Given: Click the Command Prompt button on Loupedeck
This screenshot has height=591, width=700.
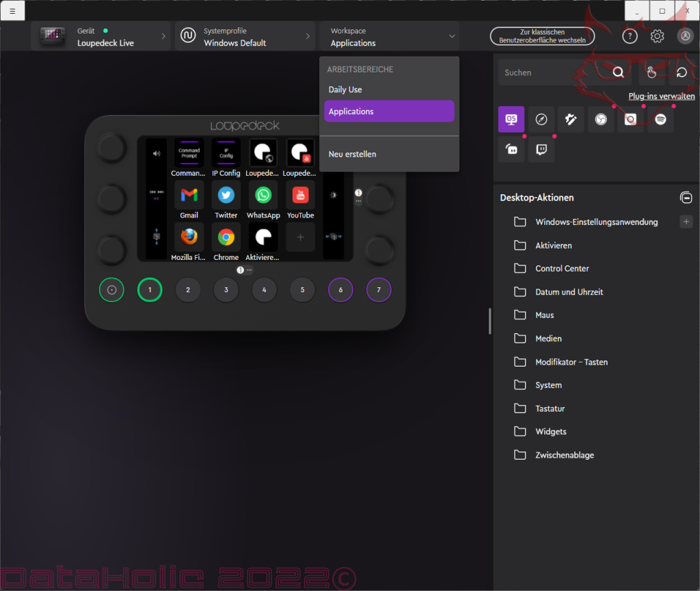Looking at the screenshot, I should pos(189,153).
